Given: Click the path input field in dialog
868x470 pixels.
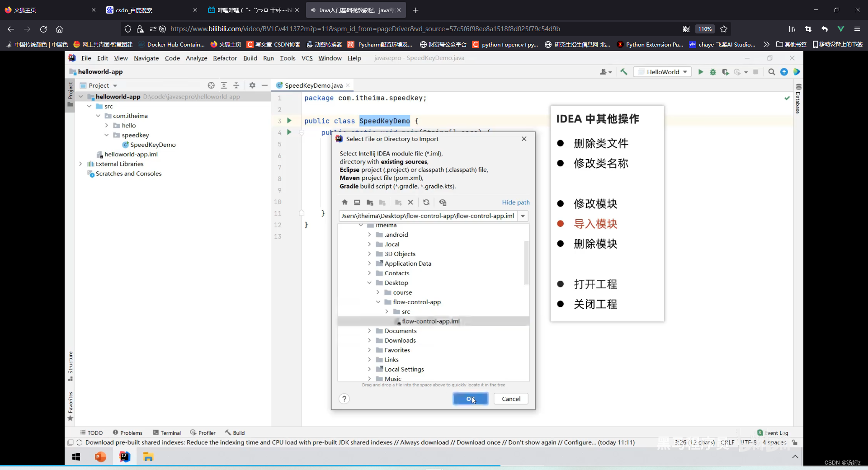Looking at the screenshot, I should tap(428, 216).
